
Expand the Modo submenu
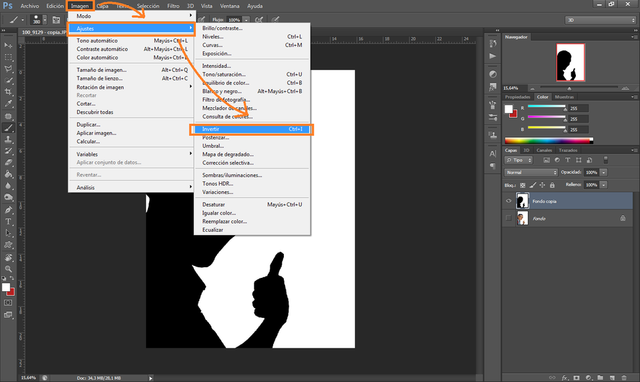point(131,16)
